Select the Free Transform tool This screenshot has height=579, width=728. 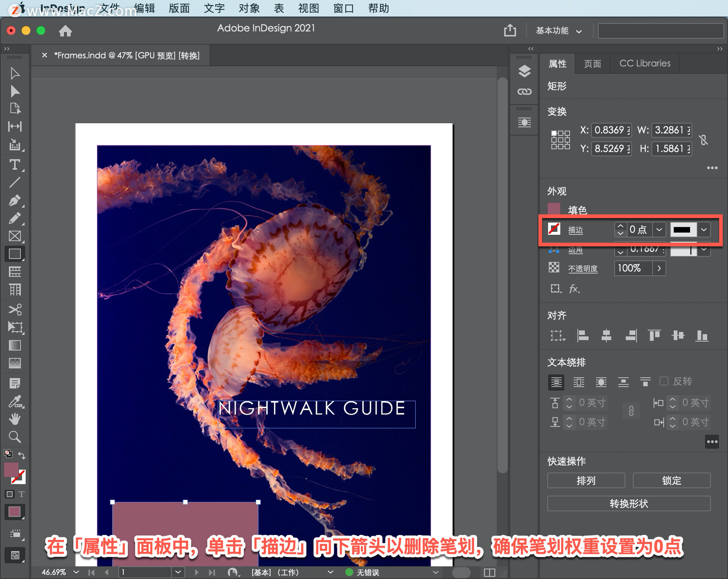[x=16, y=327]
